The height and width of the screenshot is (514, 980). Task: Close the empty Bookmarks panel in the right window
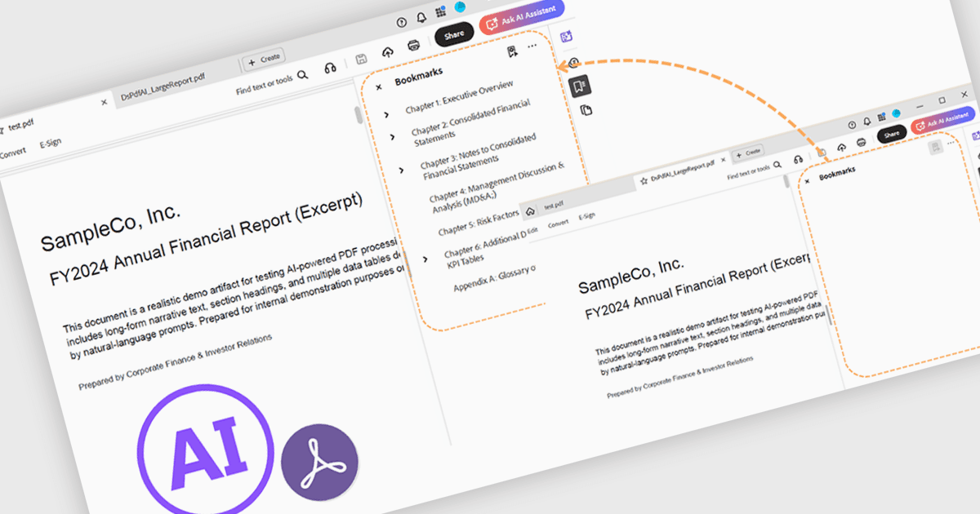807,181
